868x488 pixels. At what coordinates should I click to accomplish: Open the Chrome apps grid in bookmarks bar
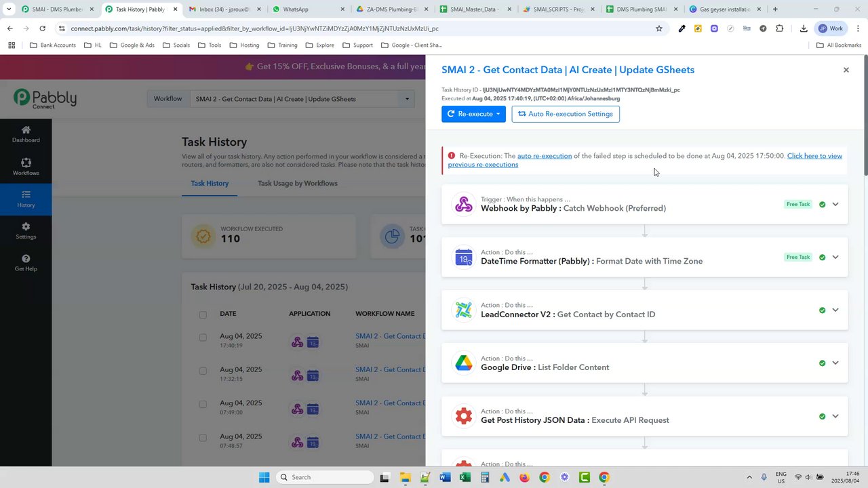11,45
